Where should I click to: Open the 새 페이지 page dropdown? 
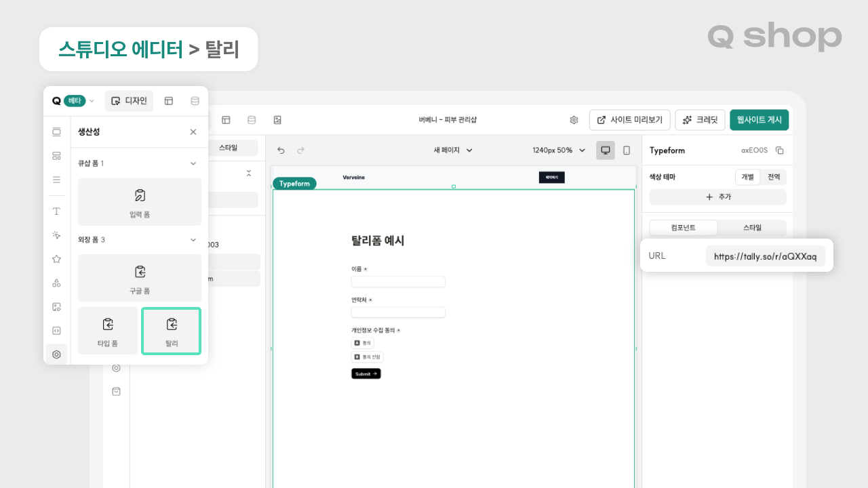pos(453,150)
